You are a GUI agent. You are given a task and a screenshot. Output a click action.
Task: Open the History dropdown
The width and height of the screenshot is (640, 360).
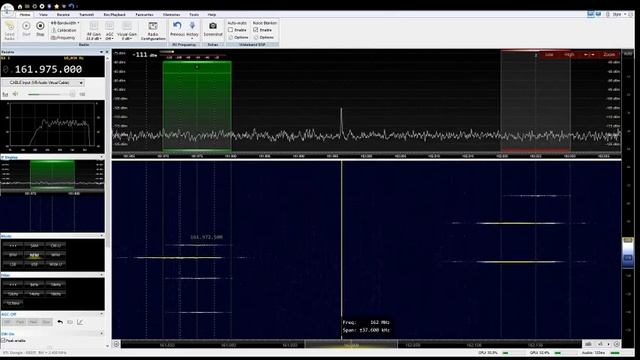(x=192, y=30)
